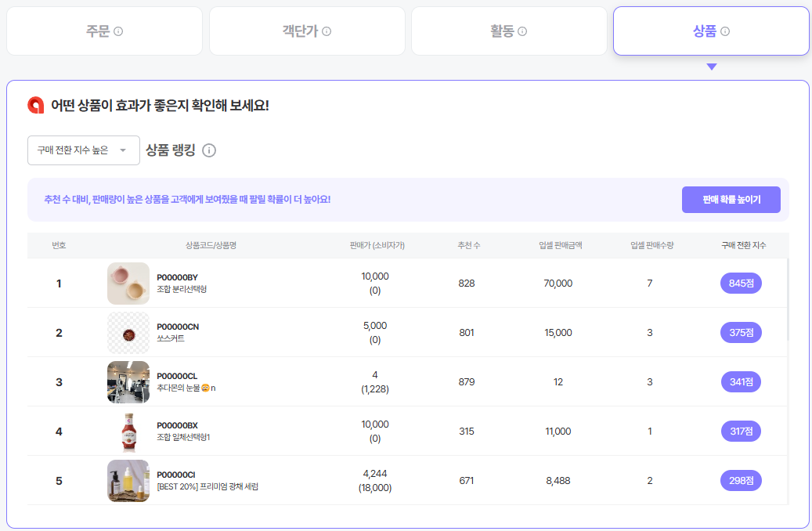Click info icon beside 객단가 tab
The width and height of the screenshot is (812, 531).
pyautogui.click(x=327, y=31)
